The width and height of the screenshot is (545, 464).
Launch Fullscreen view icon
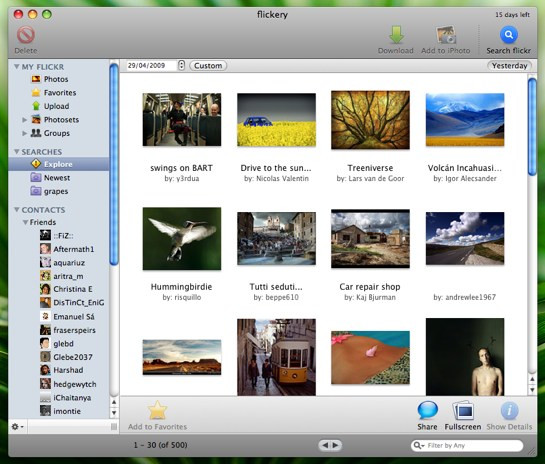[463, 411]
